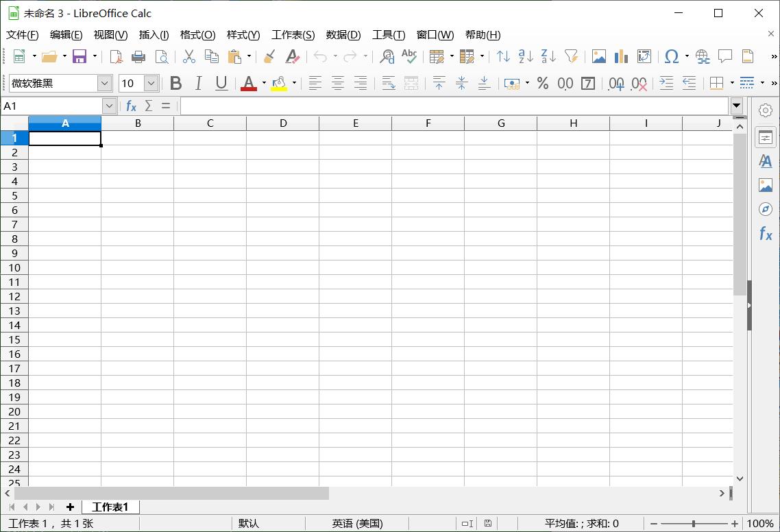The width and height of the screenshot is (780, 532).
Task: Click zoom percentage 100%
Action: coord(760,524)
